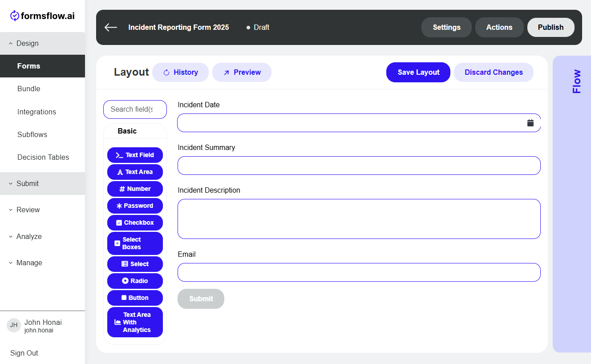Click the Incident Summary input
Viewport: 591px width, 364px height.
point(359,166)
